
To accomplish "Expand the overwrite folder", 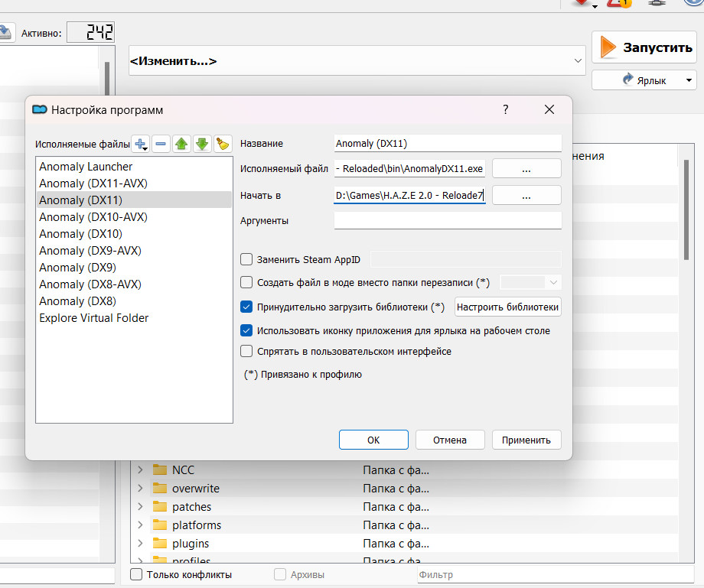I will [x=140, y=488].
